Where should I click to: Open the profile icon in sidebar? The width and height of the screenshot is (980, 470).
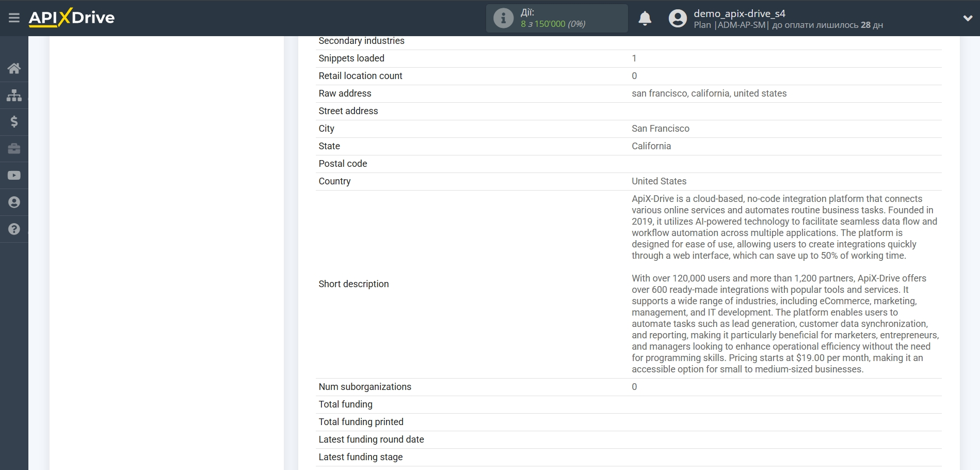pyautogui.click(x=14, y=202)
